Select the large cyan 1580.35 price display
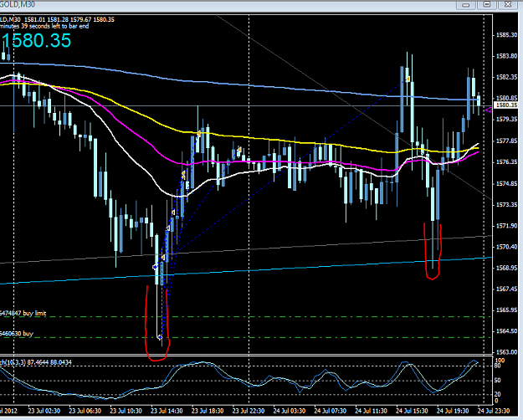Image resolution: width=523 pixels, height=420 pixels. point(36,41)
